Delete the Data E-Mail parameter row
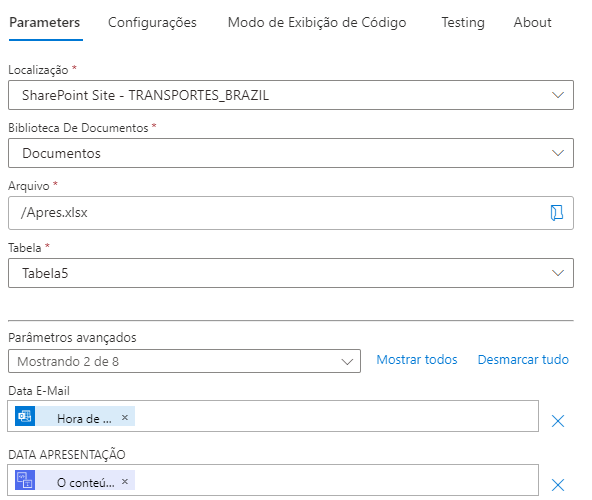This screenshot has height=500, width=592. (558, 421)
